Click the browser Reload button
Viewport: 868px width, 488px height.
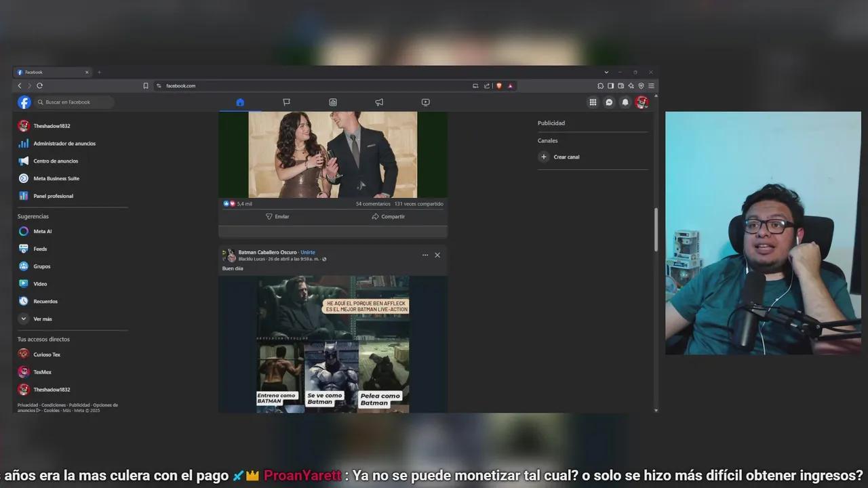point(39,85)
